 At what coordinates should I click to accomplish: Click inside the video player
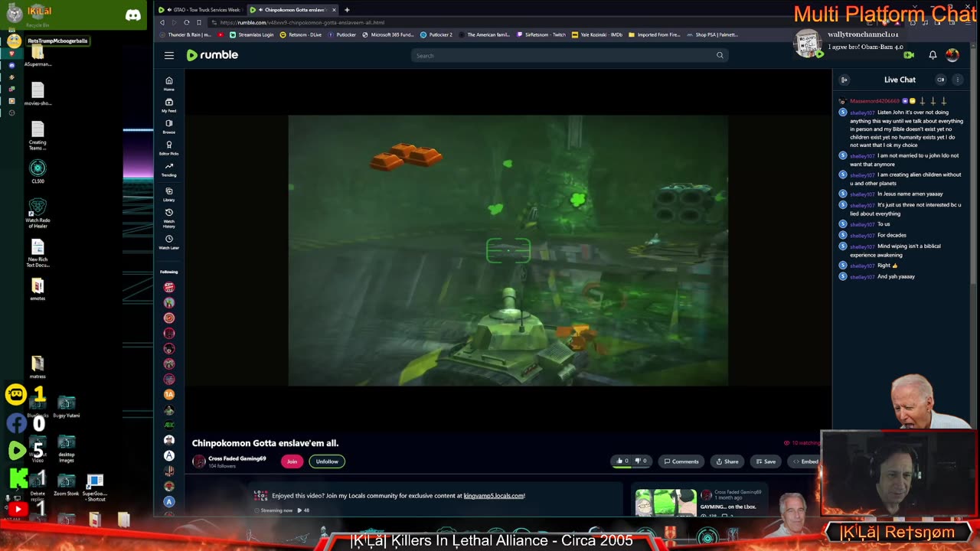tap(508, 250)
